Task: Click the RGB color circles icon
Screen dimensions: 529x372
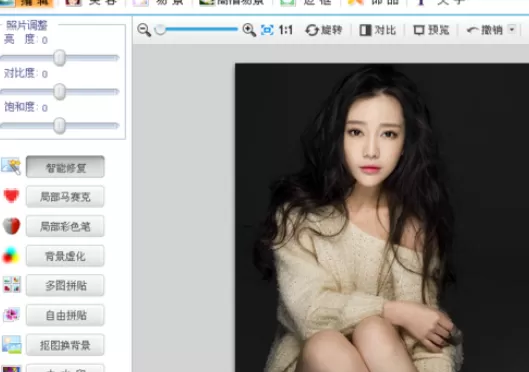Action: tap(11, 255)
